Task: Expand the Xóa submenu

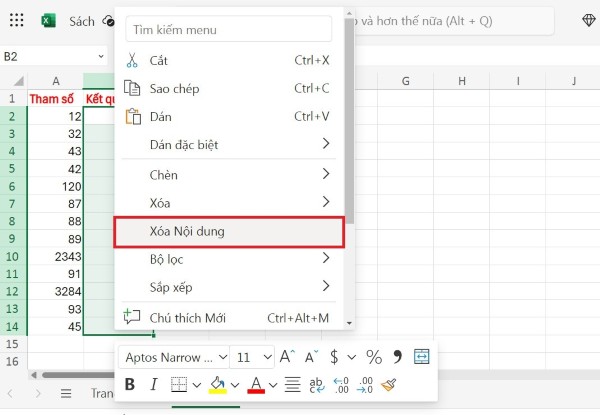Action: 228,202
